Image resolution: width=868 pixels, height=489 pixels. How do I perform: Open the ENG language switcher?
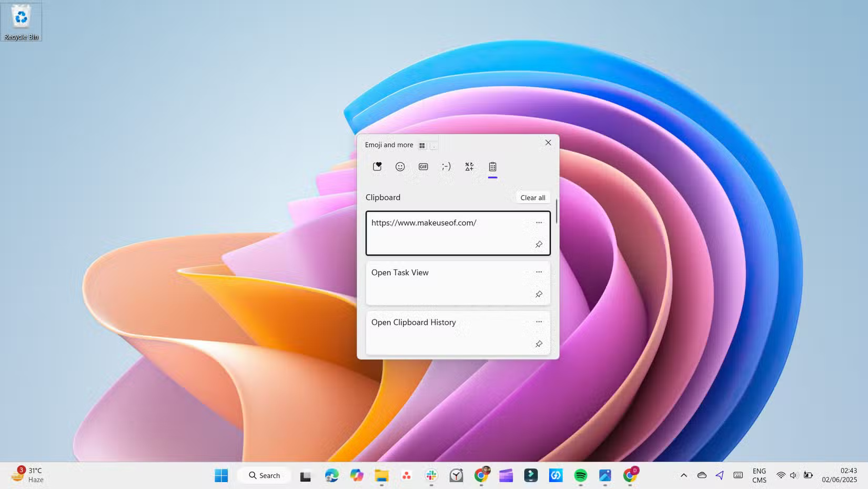coord(759,475)
